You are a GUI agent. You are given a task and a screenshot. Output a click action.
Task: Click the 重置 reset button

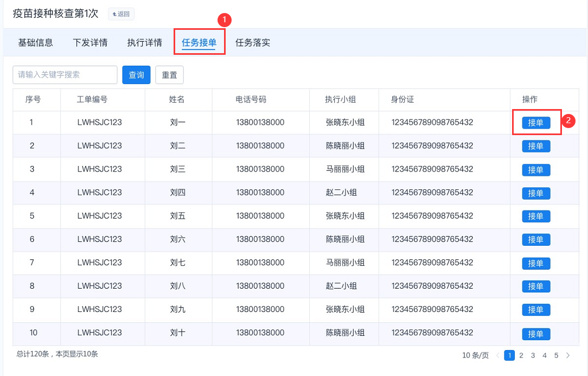[x=169, y=75]
